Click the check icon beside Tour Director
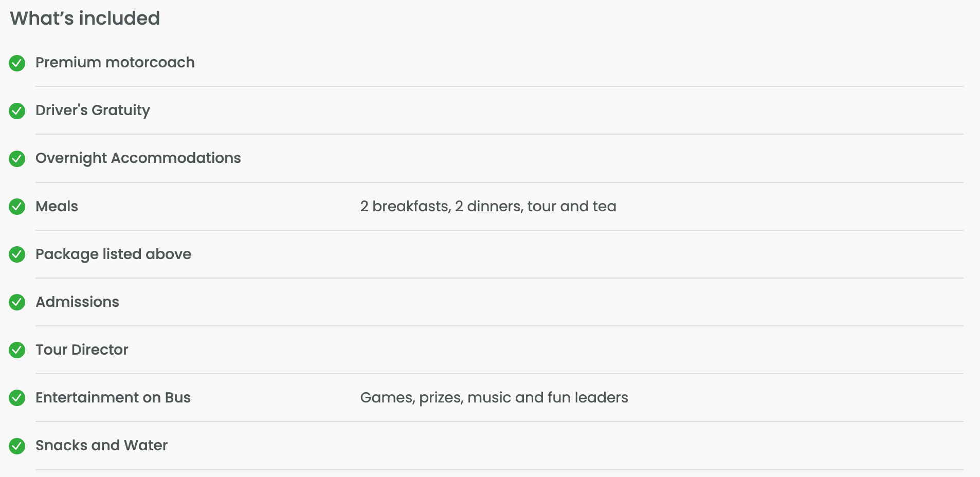Viewport: 980px width, 477px height. point(17,350)
